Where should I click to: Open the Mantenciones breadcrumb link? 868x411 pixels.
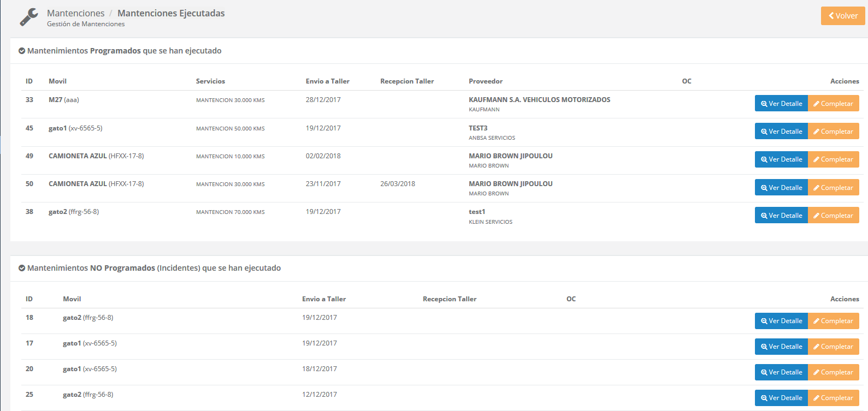[x=75, y=13]
